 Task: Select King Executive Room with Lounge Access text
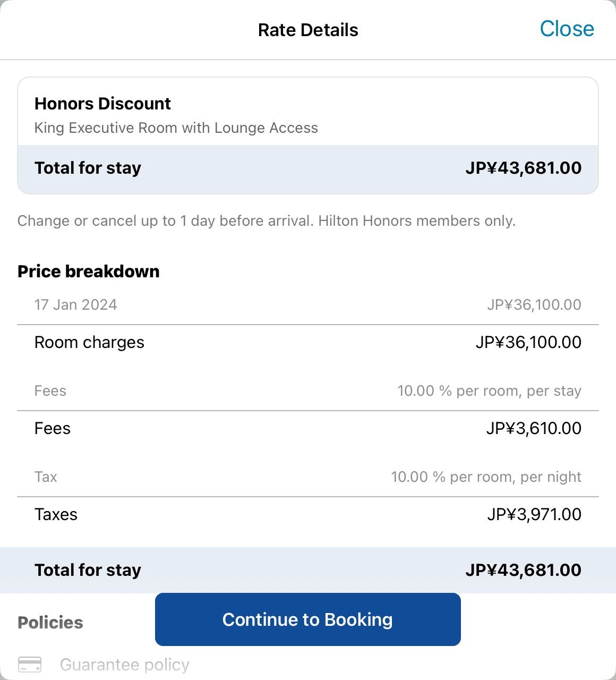coord(176,128)
